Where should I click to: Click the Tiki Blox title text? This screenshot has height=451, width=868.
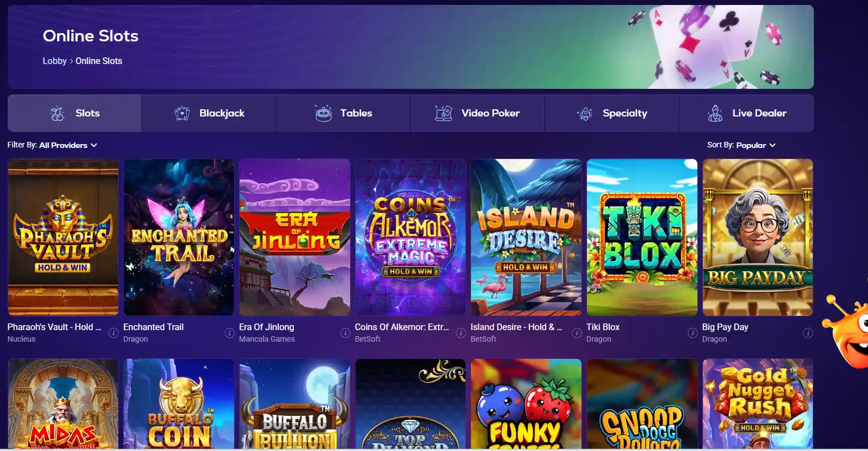click(603, 327)
